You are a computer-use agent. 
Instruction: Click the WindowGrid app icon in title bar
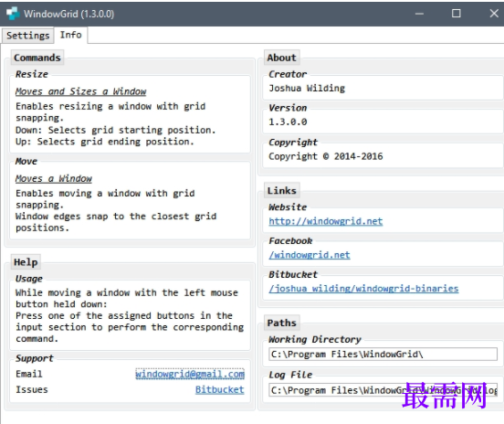pyautogui.click(x=13, y=14)
